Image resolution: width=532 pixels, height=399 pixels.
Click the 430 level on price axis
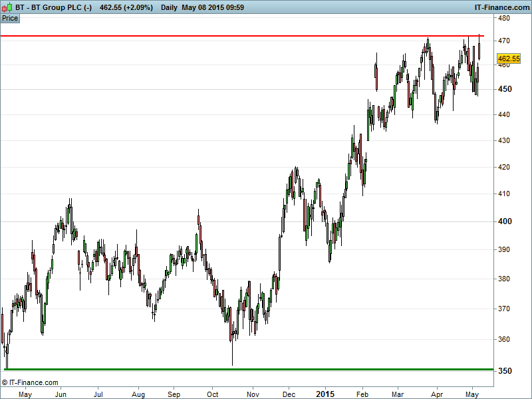tap(504, 140)
